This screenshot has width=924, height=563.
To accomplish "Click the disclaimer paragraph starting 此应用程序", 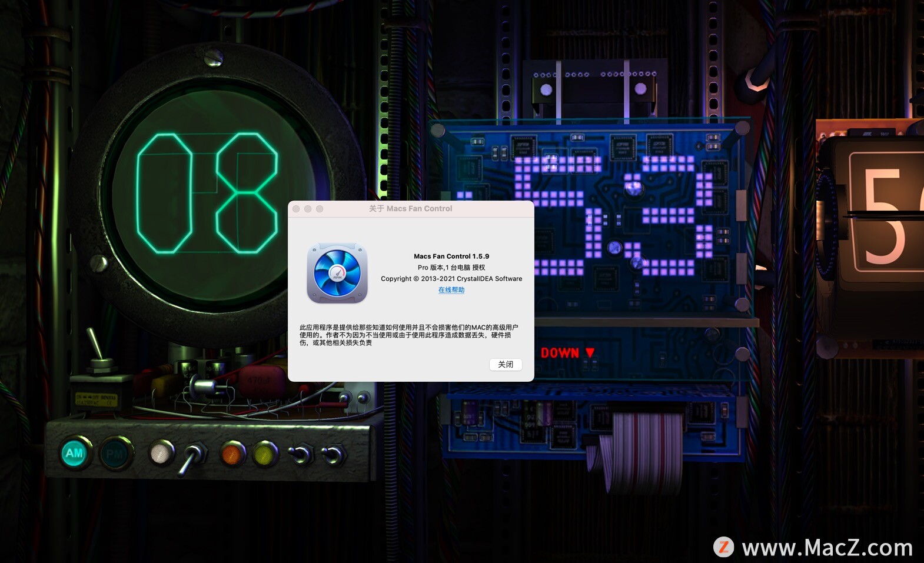I will 409,335.
